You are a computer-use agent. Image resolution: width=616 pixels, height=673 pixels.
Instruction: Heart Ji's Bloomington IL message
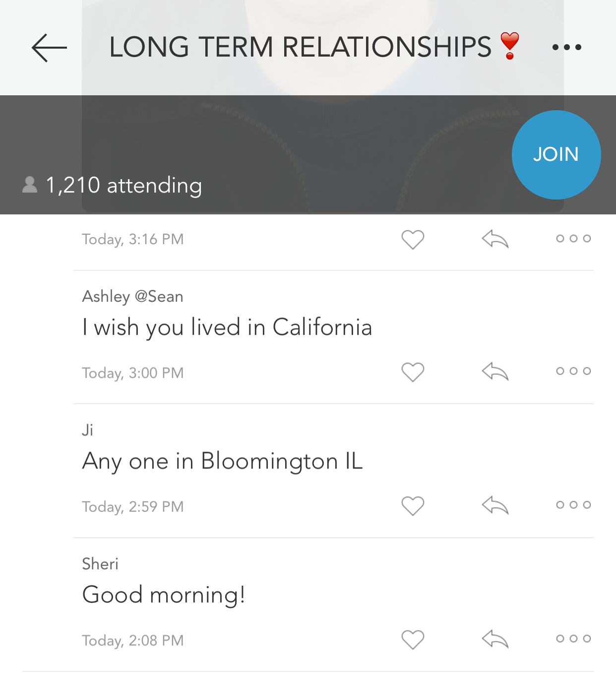coord(413,506)
